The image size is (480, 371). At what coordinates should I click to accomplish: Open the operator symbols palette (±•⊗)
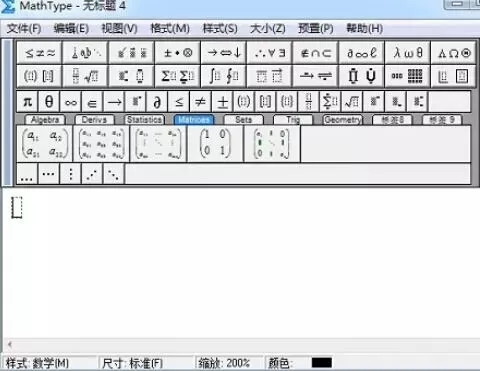(177, 53)
